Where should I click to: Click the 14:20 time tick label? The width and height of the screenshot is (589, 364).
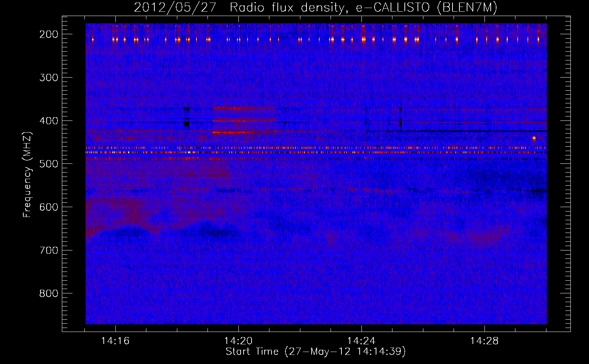(x=238, y=341)
